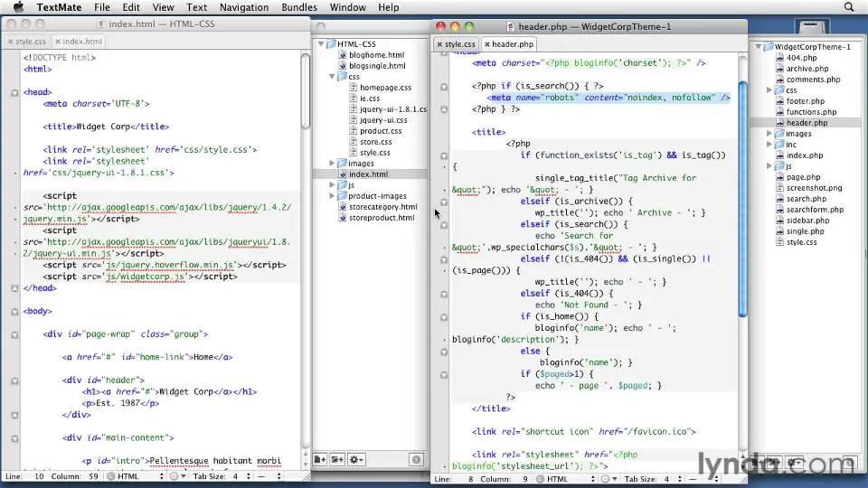This screenshot has width=868, height=488.
Task: Open the TextMate application menu
Action: pyautogui.click(x=59, y=7)
